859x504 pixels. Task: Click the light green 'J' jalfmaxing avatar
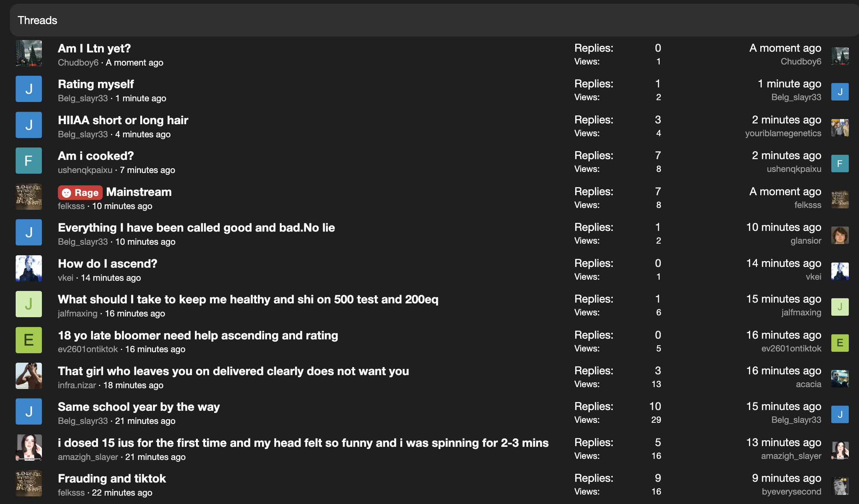pyautogui.click(x=29, y=304)
